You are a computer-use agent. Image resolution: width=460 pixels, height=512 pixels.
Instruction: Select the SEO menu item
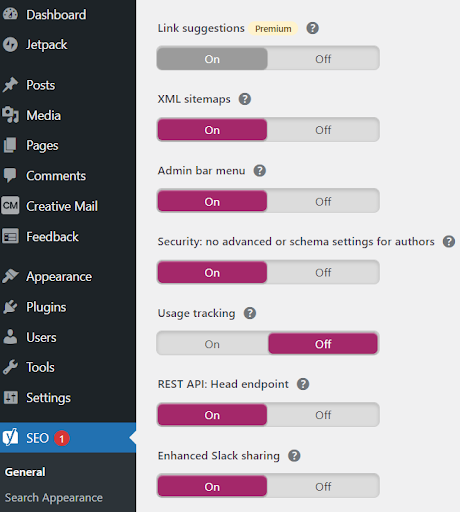[x=68, y=438]
